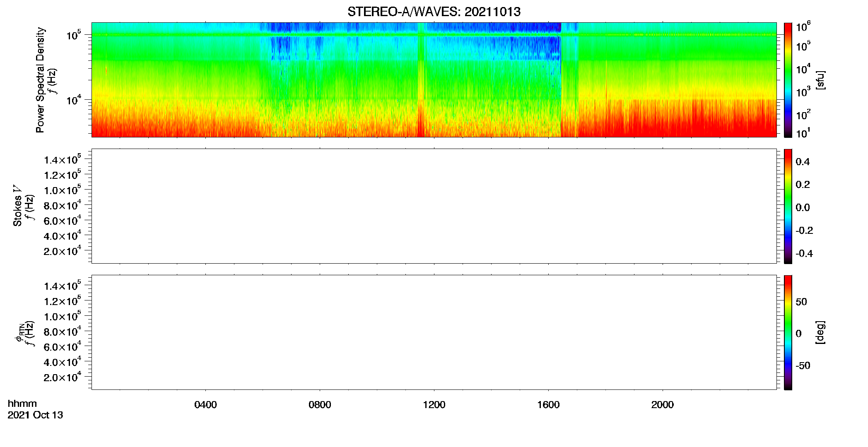This screenshot has height=447, width=868.
Task: Click inside the empty phi RTN panel
Action: pos(434,332)
